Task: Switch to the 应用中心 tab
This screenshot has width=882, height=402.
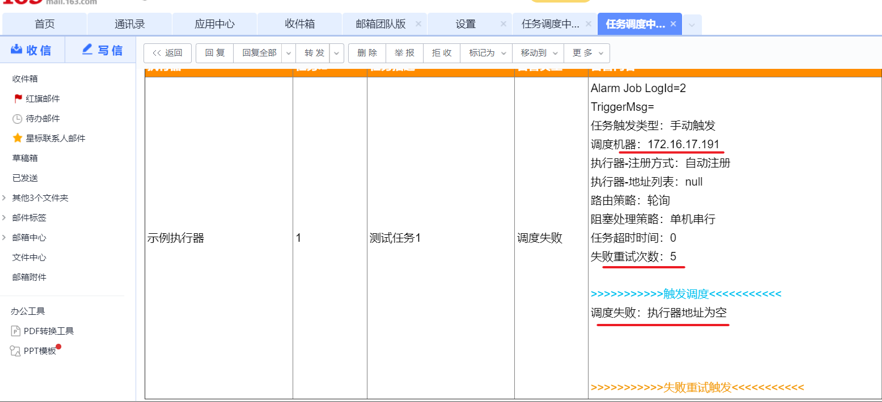Action: 214,24
